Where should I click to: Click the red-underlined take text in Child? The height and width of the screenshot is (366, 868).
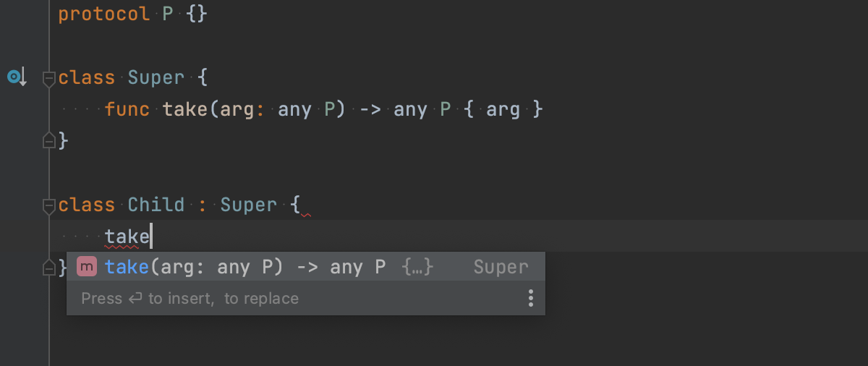pyautogui.click(x=127, y=237)
